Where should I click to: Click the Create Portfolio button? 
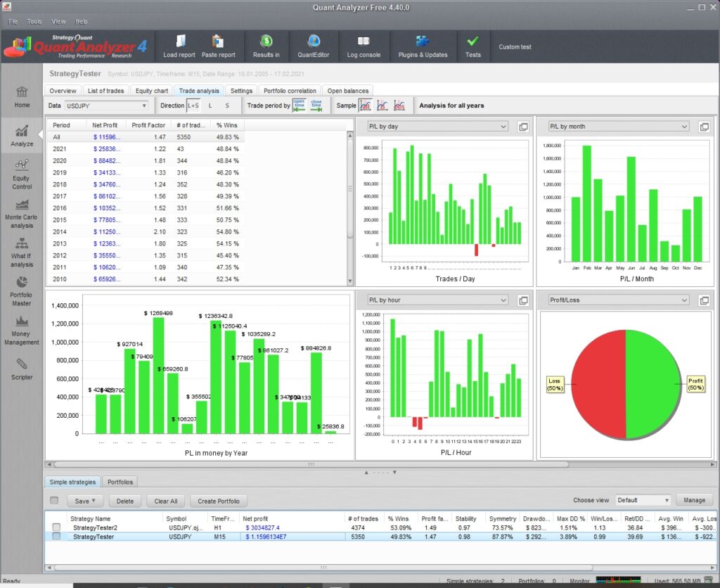tap(219, 501)
